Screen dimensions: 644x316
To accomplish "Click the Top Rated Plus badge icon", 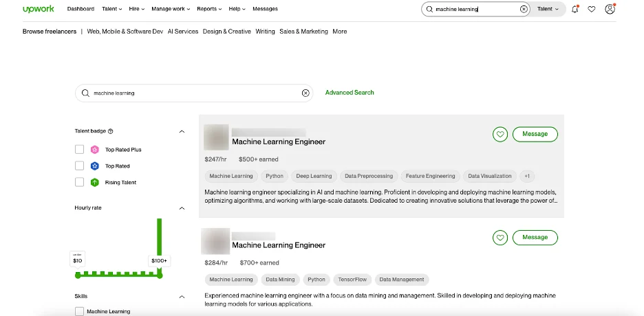I will tap(95, 150).
